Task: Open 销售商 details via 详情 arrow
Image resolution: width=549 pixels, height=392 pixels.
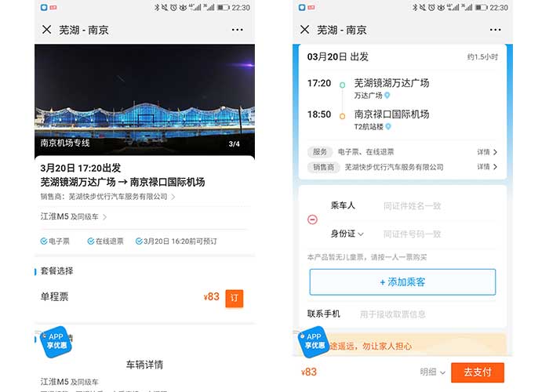Action: click(x=487, y=167)
